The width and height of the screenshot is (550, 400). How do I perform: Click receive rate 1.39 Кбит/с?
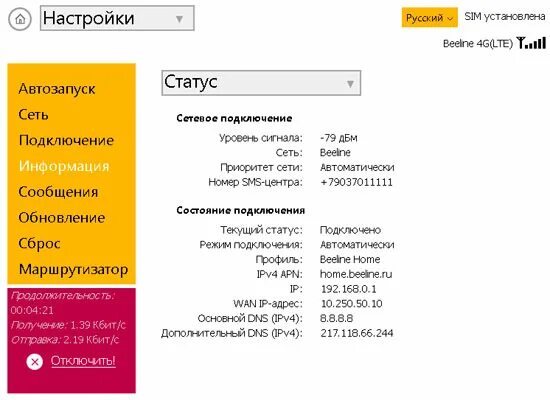98,325
